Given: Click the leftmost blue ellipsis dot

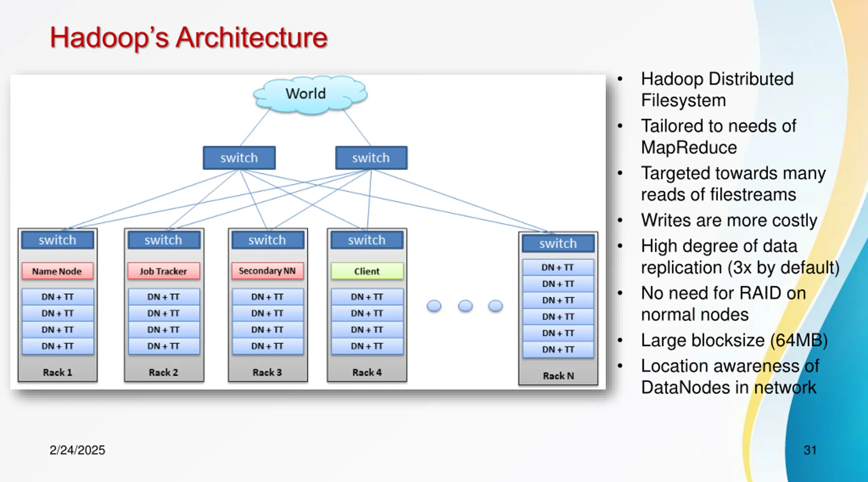Looking at the screenshot, I should pyautogui.click(x=434, y=306).
